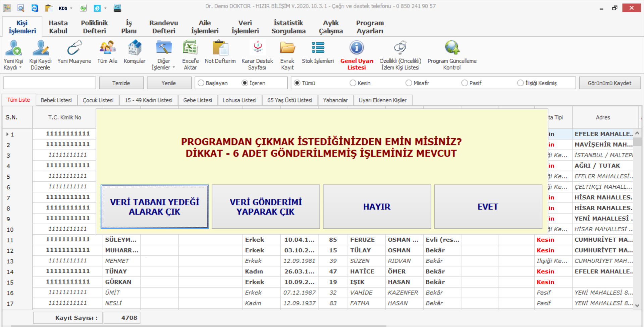
Task: Select İçeren radio button
Action: (245, 83)
